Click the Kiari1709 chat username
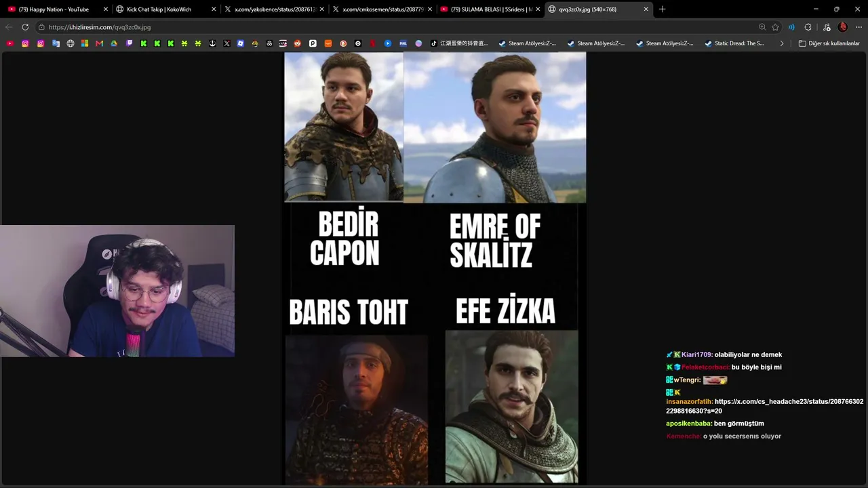 point(696,354)
